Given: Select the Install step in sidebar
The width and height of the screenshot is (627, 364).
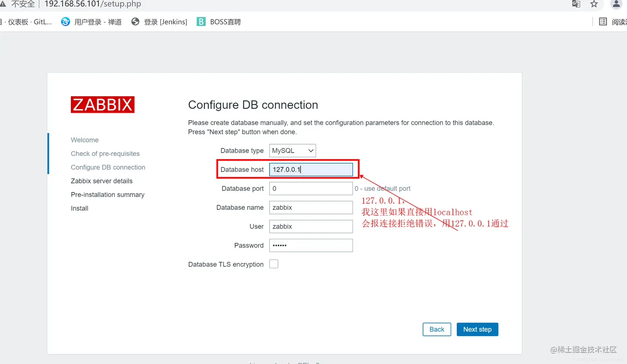Looking at the screenshot, I should [x=80, y=209].
